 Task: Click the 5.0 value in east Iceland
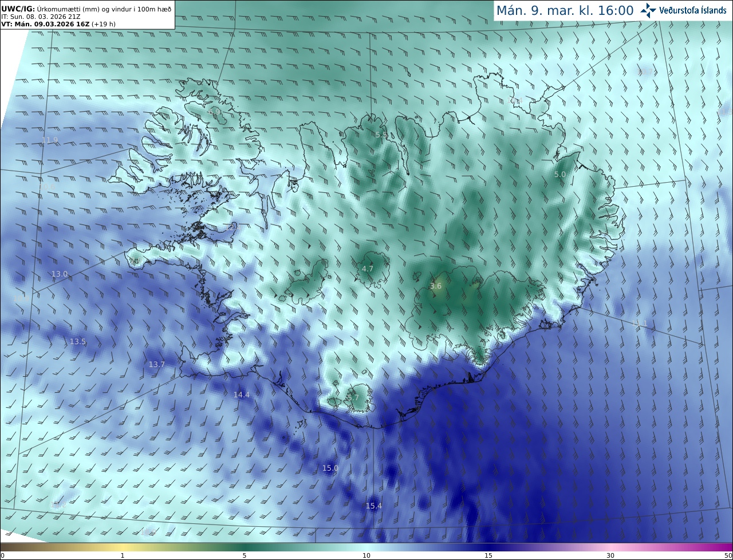[x=560, y=175]
